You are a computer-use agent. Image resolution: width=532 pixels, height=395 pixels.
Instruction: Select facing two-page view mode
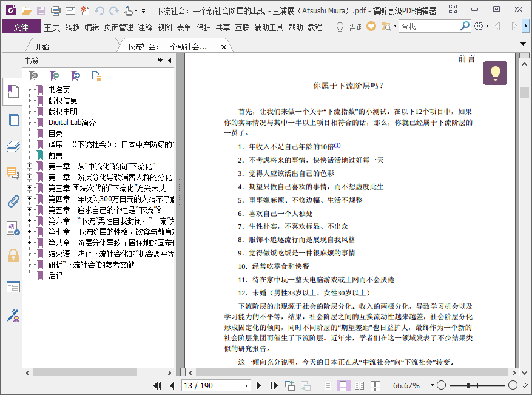(x=359, y=385)
